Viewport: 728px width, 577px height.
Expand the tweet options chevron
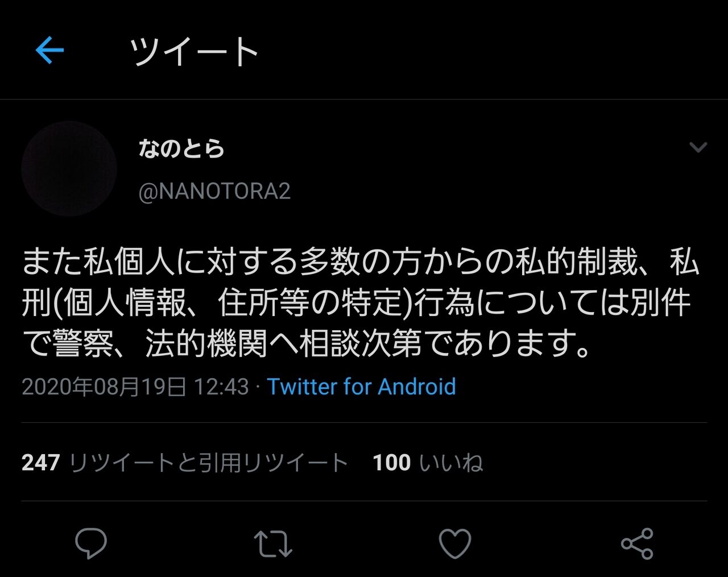click(x=698, y=147)
